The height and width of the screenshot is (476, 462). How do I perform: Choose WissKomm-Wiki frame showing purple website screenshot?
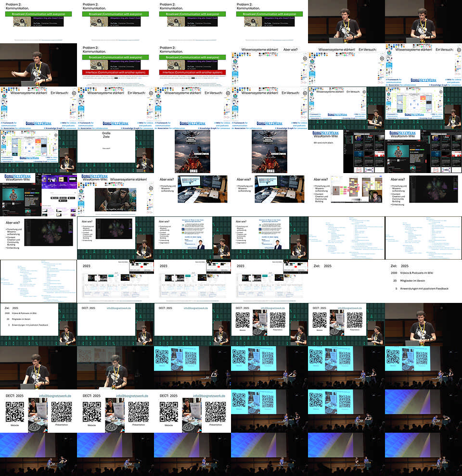pos(38,195)
